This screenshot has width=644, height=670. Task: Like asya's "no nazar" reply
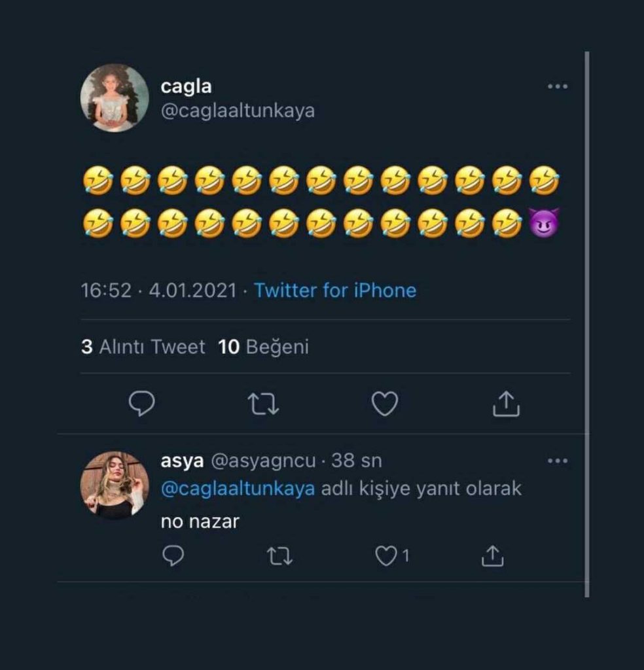386,556
